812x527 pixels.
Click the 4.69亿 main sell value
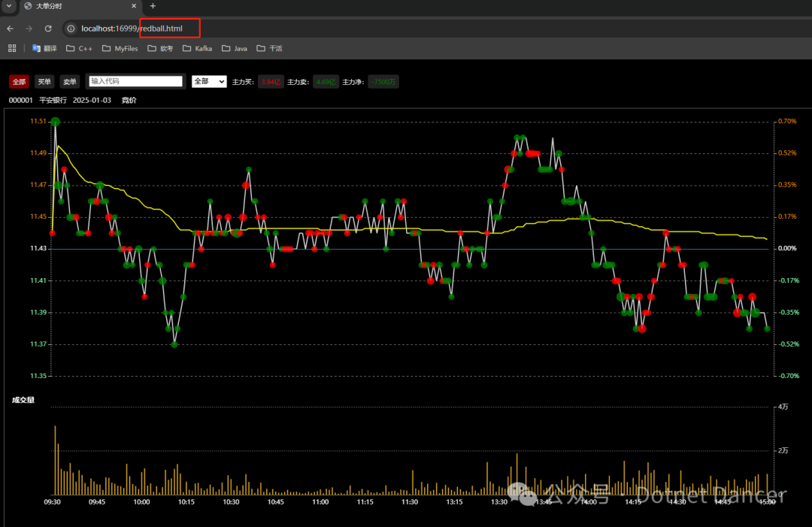click(x=326, y=82)
